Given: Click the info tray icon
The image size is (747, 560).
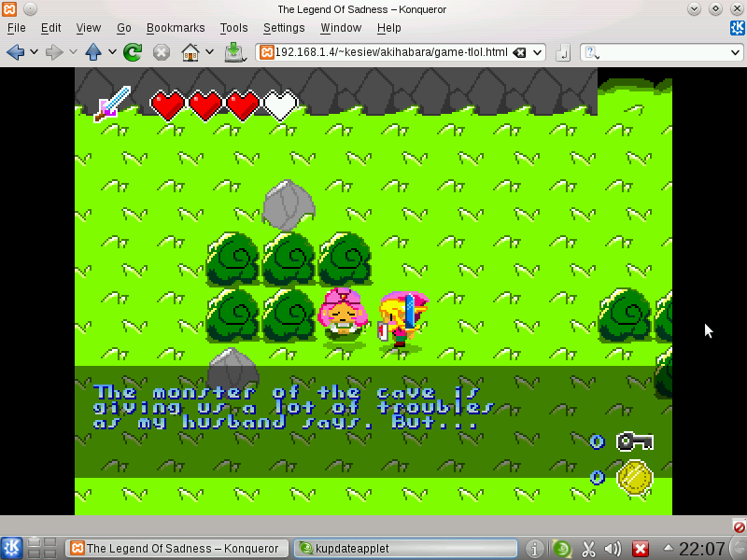Looking at the screenshot, I should pos(534,549).
